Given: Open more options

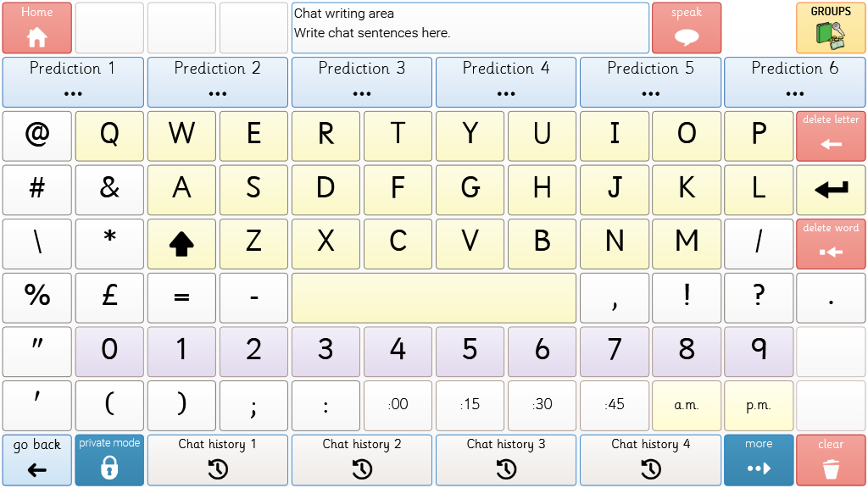Looking at the screenshot, I should coord(759,460).
